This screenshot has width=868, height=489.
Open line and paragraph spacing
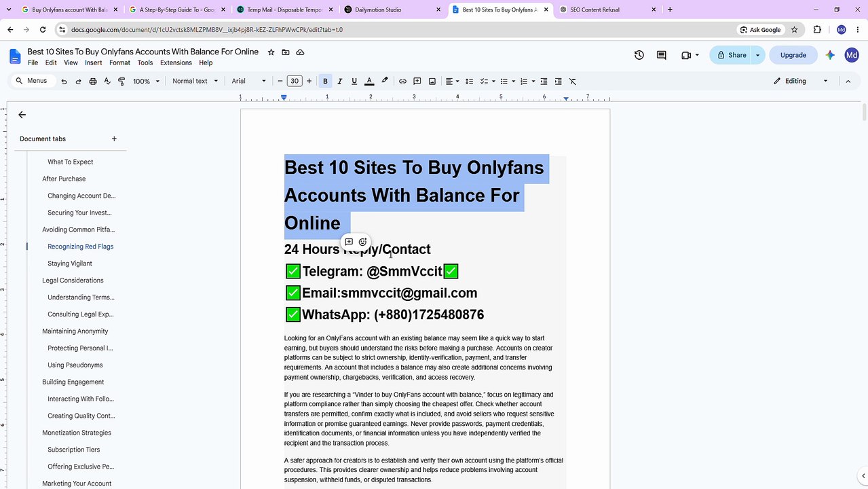pyautogui.click(x=469, y=81)
